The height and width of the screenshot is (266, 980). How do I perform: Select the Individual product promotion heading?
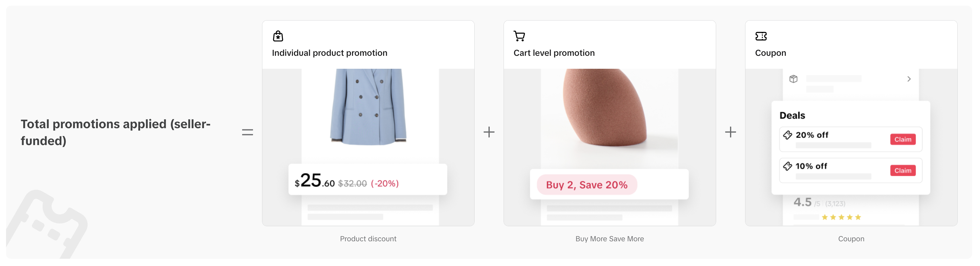tap(329, 53)
